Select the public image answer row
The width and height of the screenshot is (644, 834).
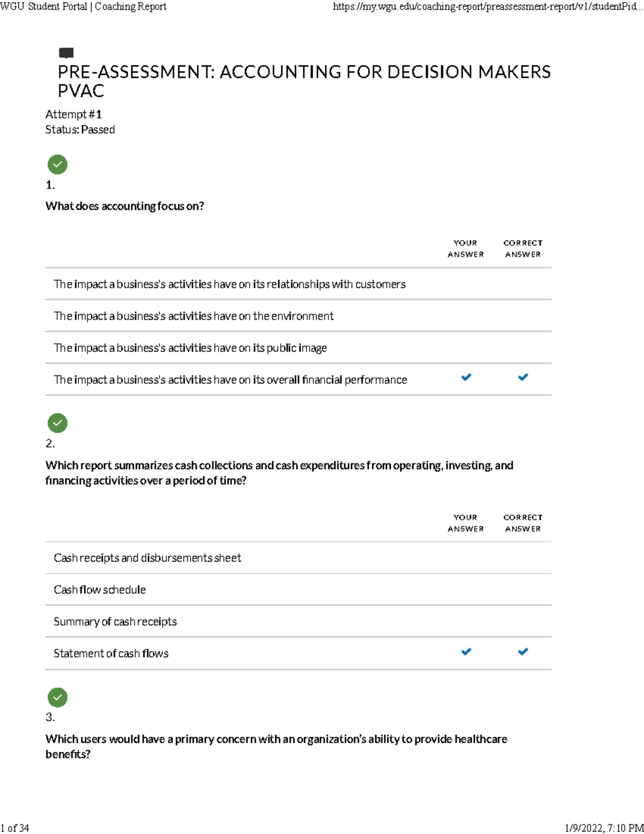click(x=190, y=348)
